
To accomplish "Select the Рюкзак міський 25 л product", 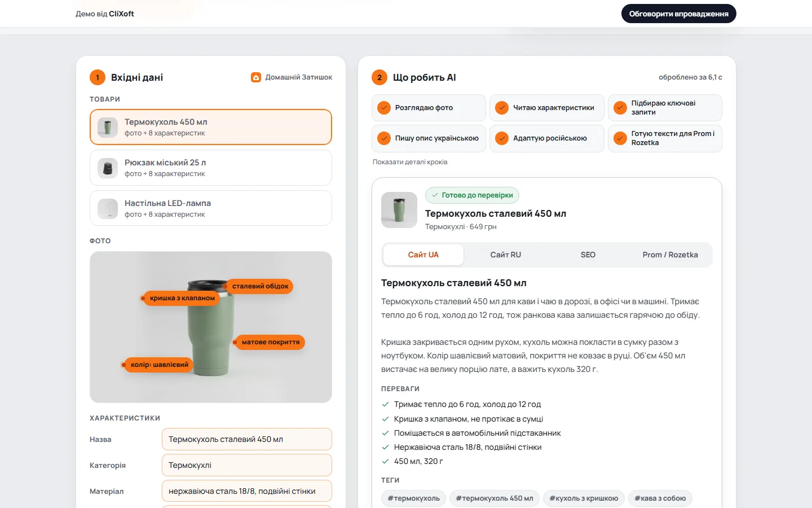I will (x=211, y=168).
